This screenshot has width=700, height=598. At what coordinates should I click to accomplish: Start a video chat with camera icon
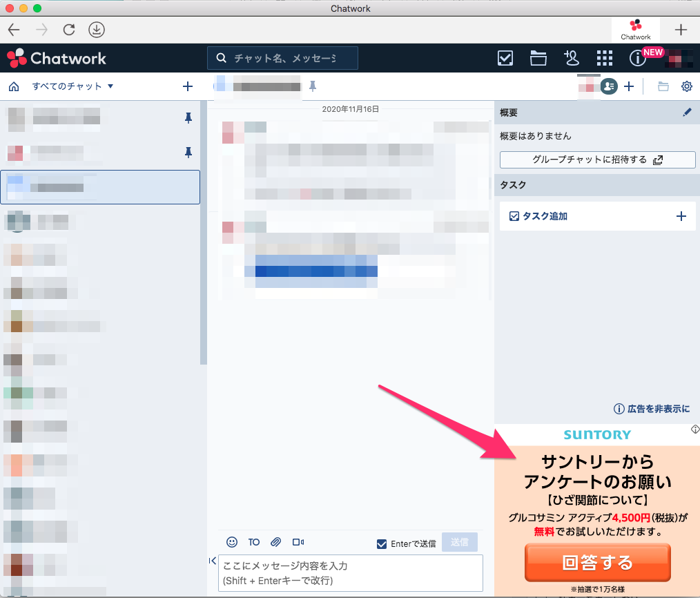click(298, 542)
